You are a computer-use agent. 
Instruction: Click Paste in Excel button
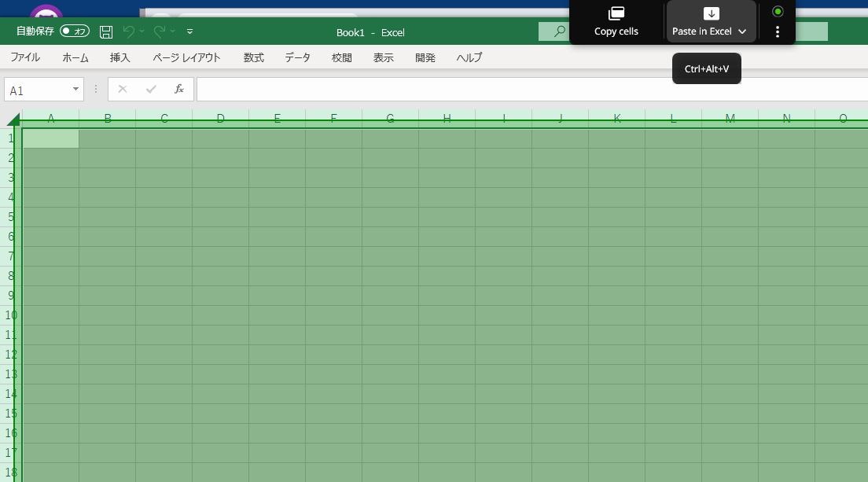coord(711,22)
